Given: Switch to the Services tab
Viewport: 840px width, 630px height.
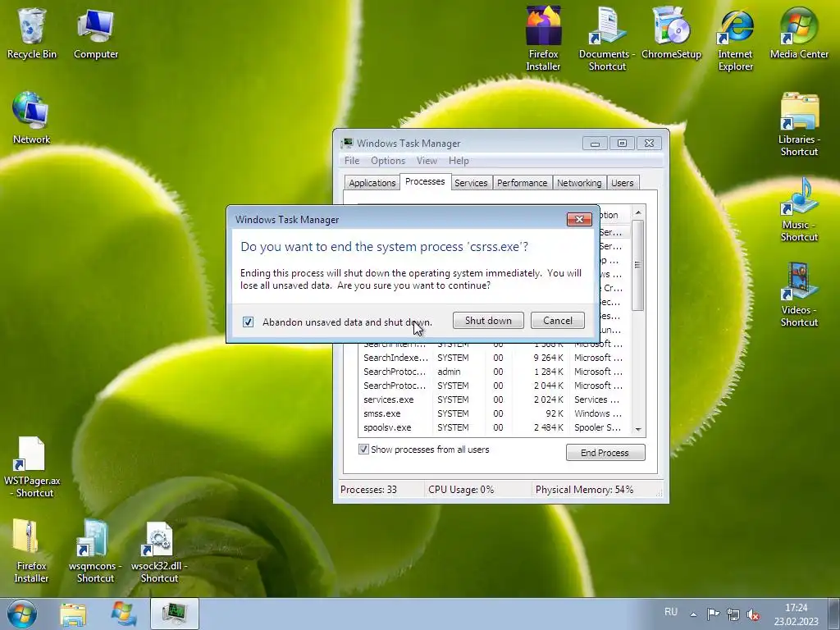Looking at the screenshot, I should 471,183.
